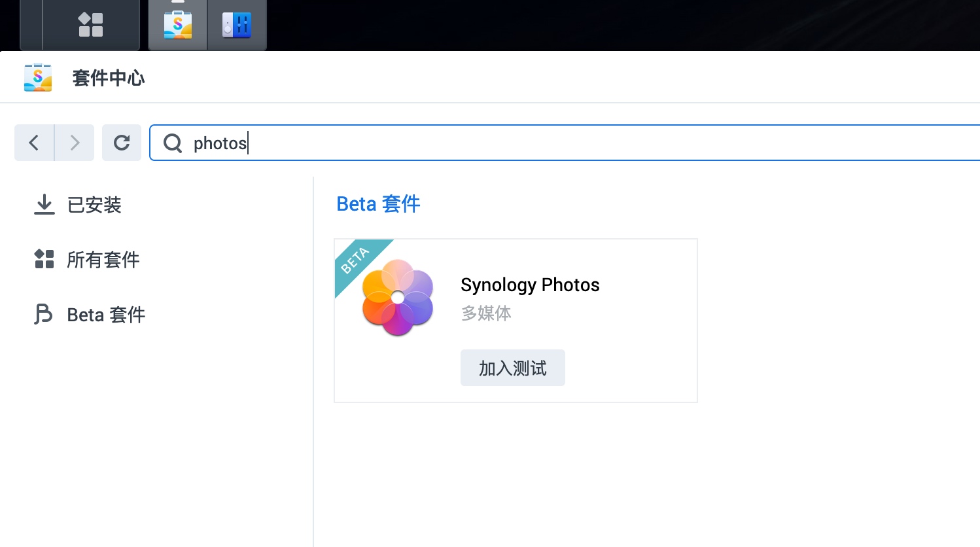Go back with the left arrow button

[34, 143]
